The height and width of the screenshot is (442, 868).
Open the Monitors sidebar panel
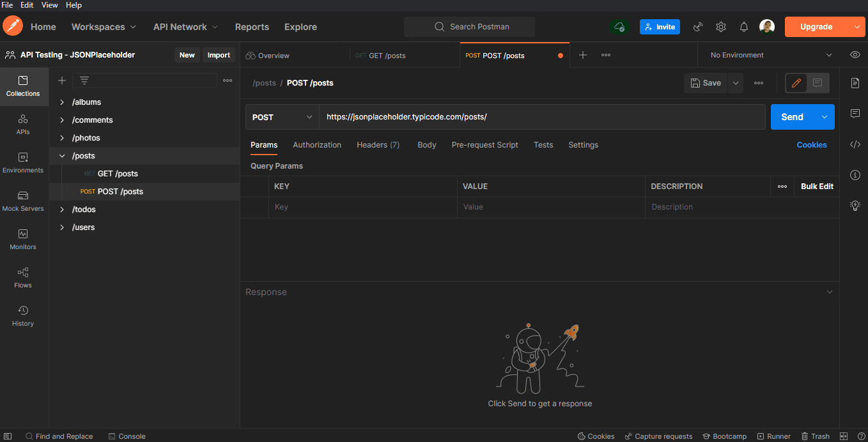point(23,239)
